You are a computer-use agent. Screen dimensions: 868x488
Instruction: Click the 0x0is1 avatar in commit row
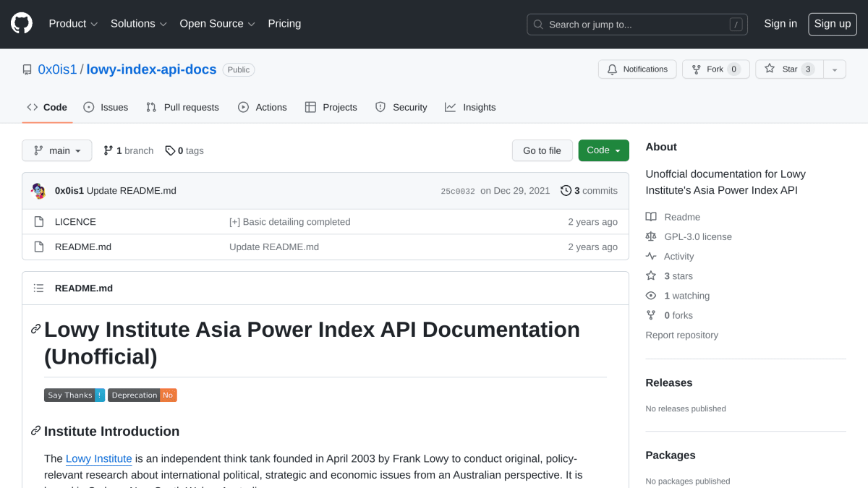39,191
